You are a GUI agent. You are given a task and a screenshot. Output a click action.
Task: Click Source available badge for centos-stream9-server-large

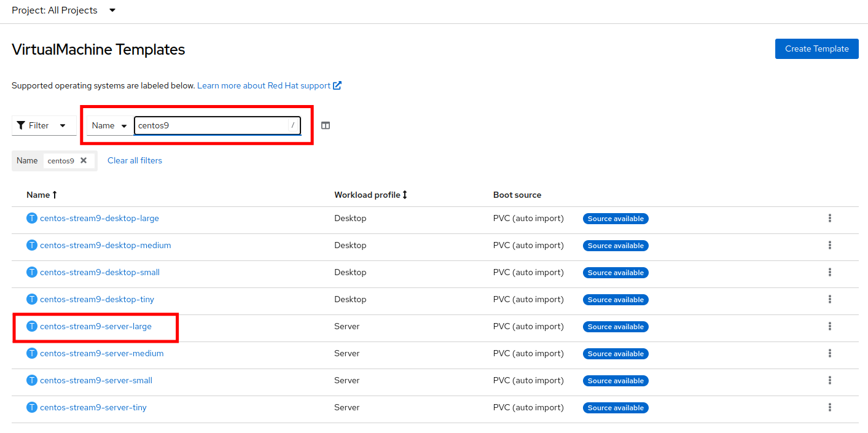click(616, 327)
